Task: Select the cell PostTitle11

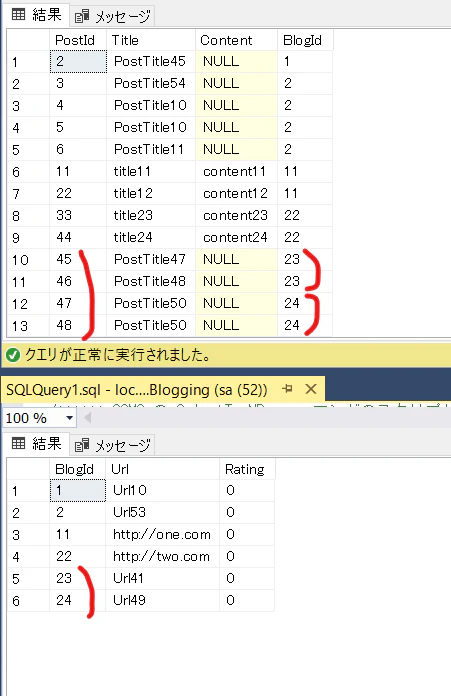Action: (x=151, y=149)
